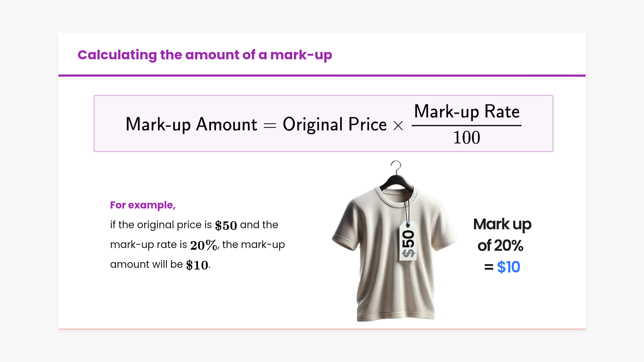Screen dimensions: 644x362
Task: Click the blue $10 result value
Action: point(508,267)
